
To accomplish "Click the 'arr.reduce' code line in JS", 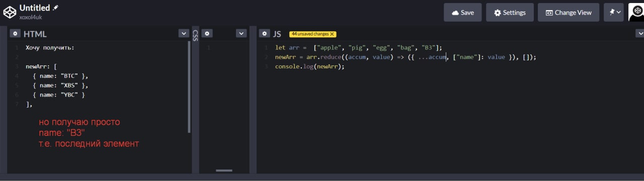I will (406, 57).
